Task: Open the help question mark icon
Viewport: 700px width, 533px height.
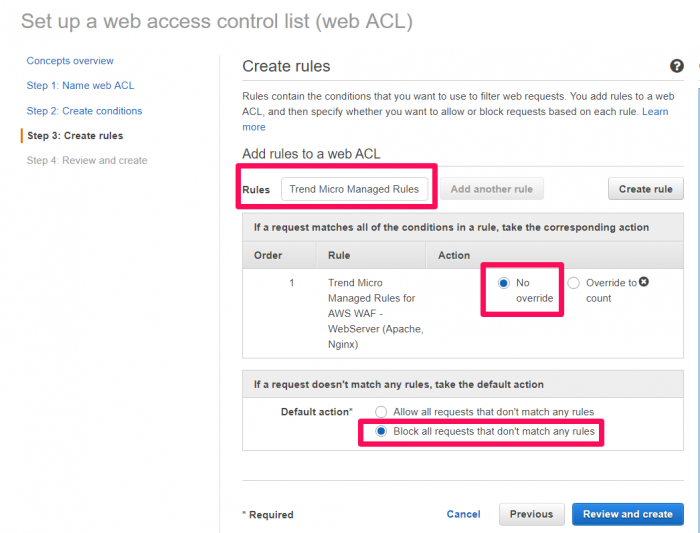Action: (677, 66)
